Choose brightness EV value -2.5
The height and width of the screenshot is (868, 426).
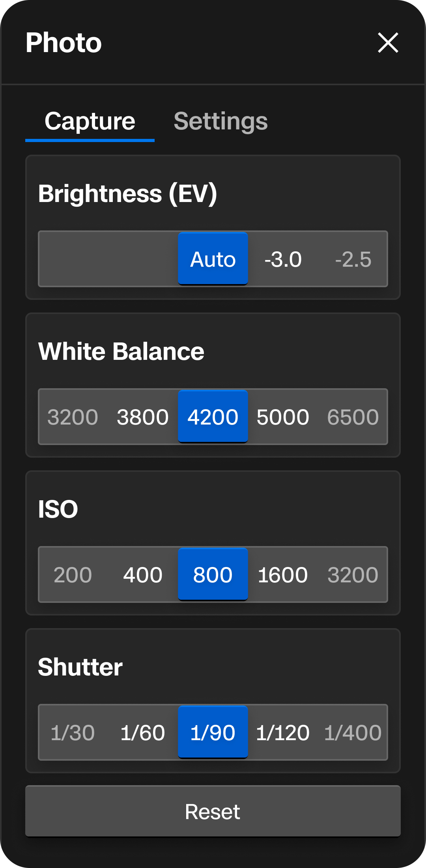[x=353, y=259]
